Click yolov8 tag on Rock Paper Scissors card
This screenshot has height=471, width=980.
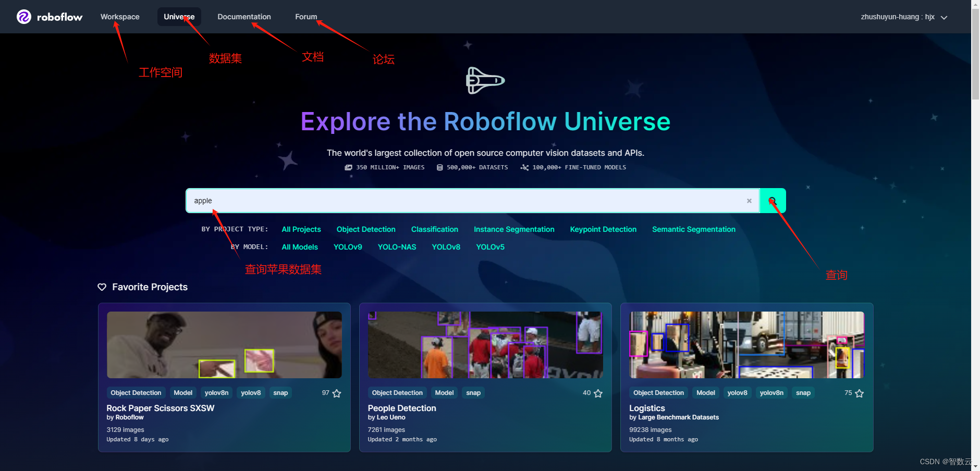pos(251,393)
